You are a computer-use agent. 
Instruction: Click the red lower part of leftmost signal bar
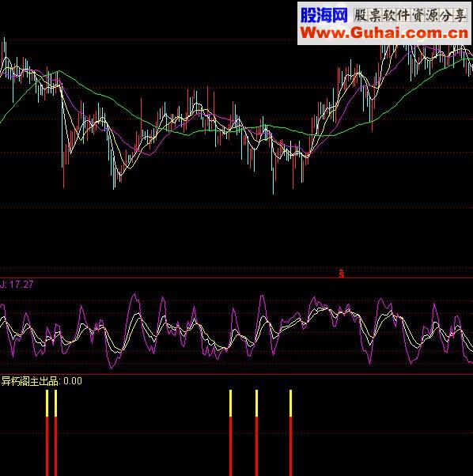coord(47,446)
